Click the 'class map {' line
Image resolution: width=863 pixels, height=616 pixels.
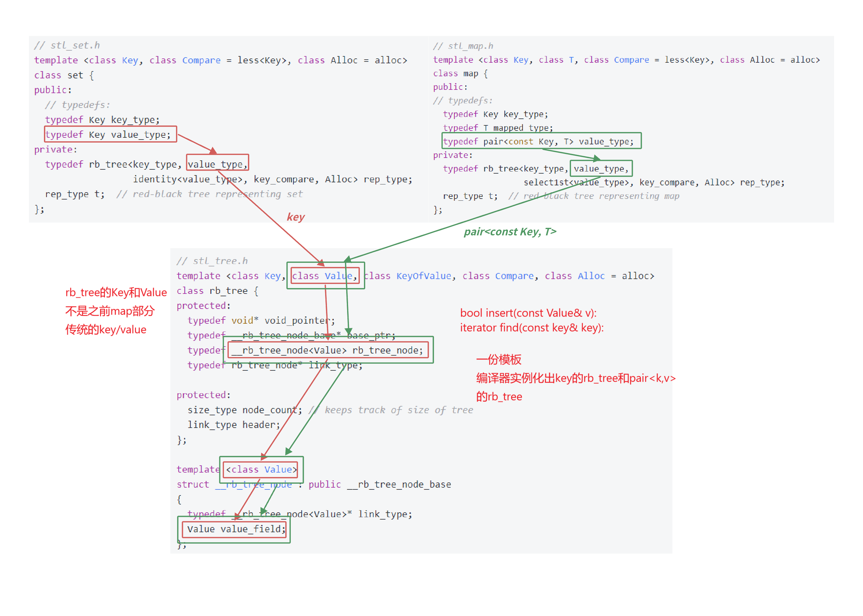coord(460,74)
